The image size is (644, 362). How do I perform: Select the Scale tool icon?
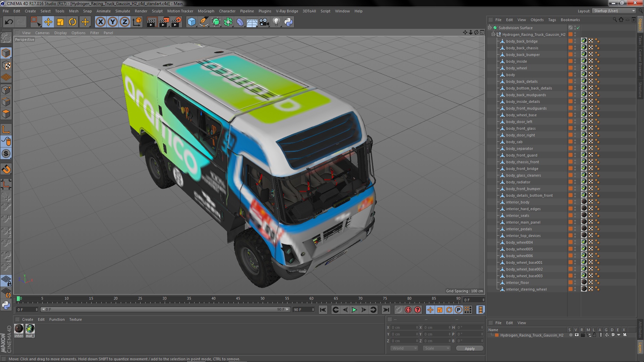click(60, 22)
